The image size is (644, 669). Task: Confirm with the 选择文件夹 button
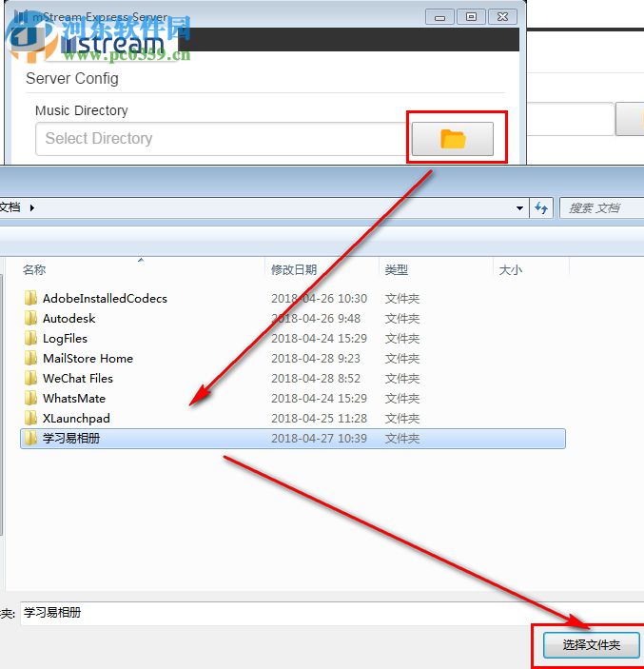[x=591, y=644]
